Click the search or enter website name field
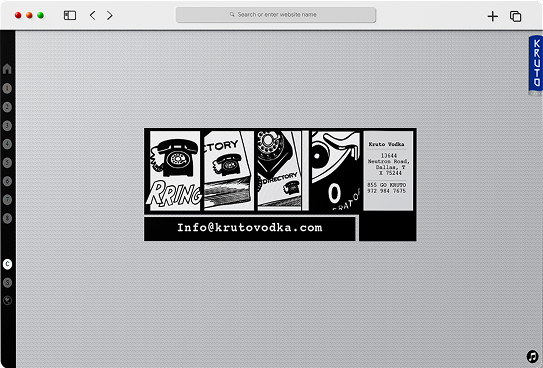This screenshot has height=368, width=543. 276,15
